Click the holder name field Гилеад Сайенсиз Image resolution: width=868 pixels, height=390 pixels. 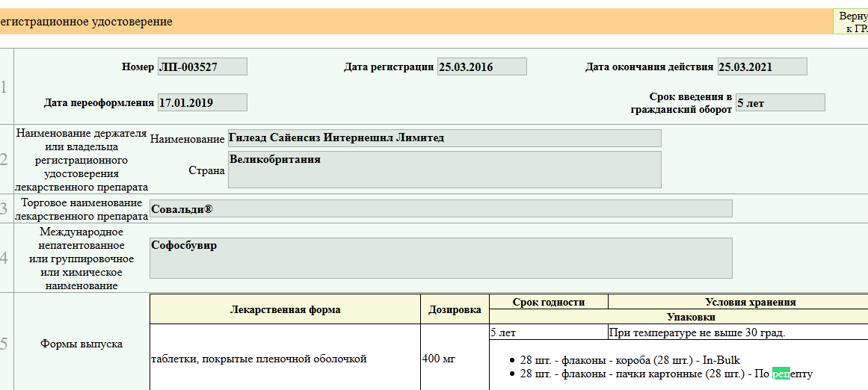(x=445, y=138)
